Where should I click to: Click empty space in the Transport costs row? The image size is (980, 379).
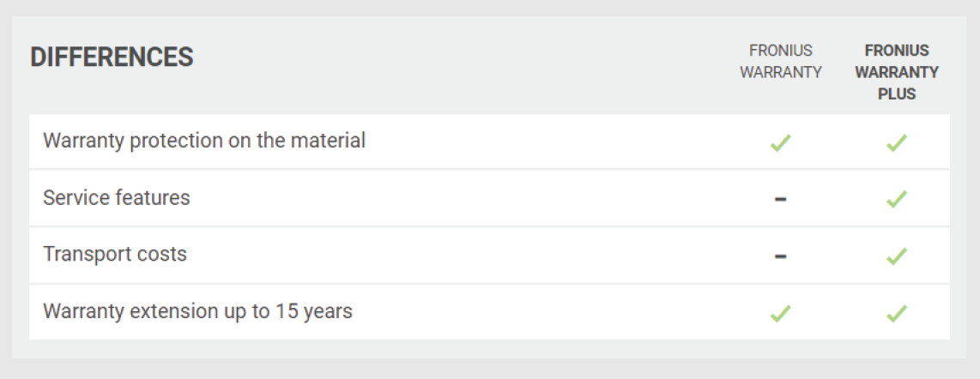pos(472,256)
